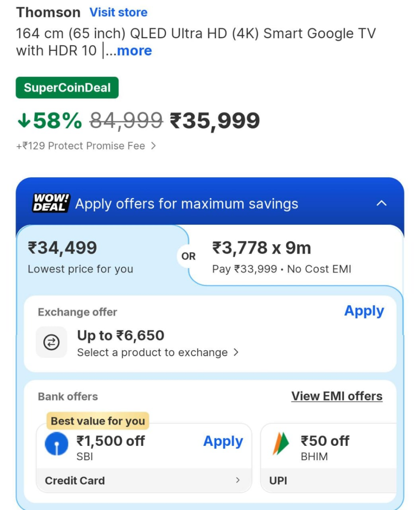Click the BHIM app logo icon
Screen dimensions: 420x510
tap(280, 443)
